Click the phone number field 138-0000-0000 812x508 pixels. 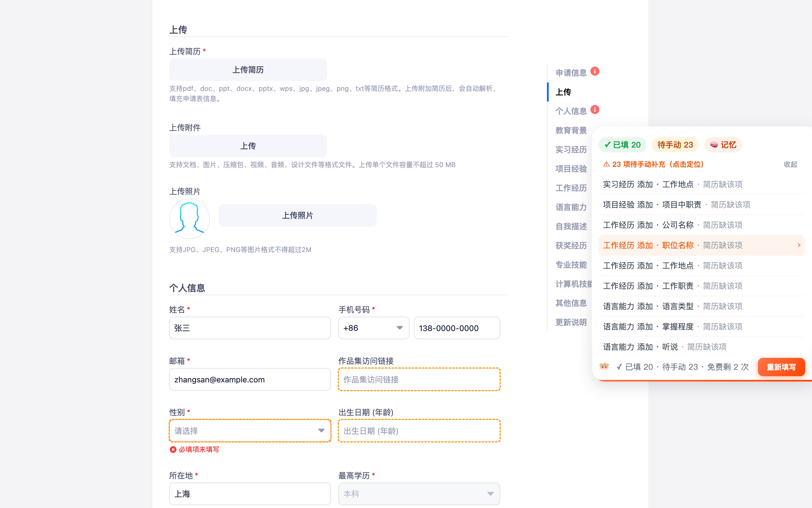(457, 328)
